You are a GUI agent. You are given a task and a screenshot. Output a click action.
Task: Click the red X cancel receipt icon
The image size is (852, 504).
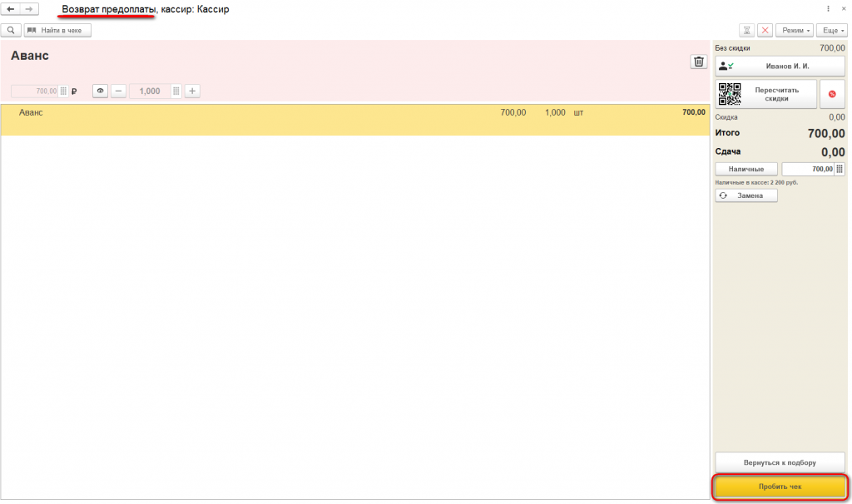click(765, 31)
